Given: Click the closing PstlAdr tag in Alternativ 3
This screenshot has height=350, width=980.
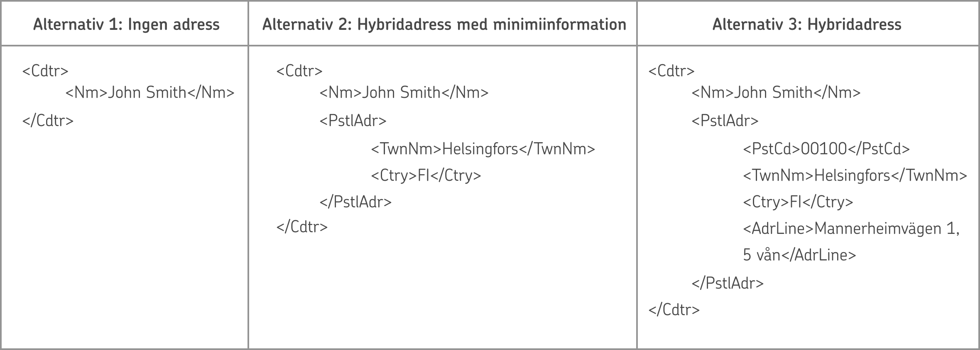Looking at the screenshot, I should coord(728,283).
